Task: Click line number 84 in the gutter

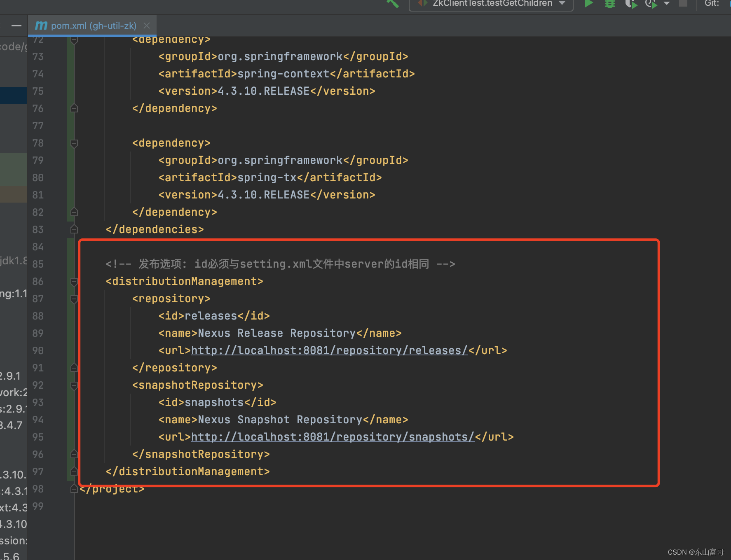Action: click(x=38, y=247)
